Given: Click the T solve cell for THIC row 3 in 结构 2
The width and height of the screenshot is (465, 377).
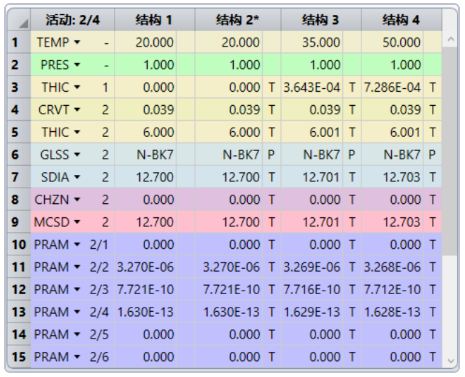Looking at the screenshot, I should [x=272, y=87].
